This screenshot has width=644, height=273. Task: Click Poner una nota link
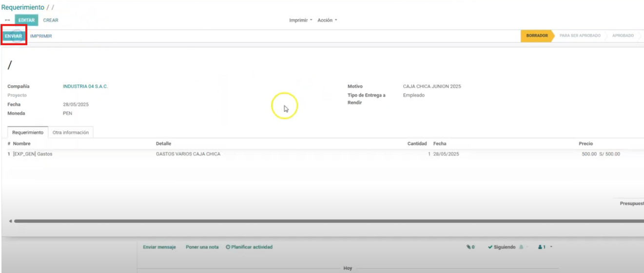(x=202, y=247)
